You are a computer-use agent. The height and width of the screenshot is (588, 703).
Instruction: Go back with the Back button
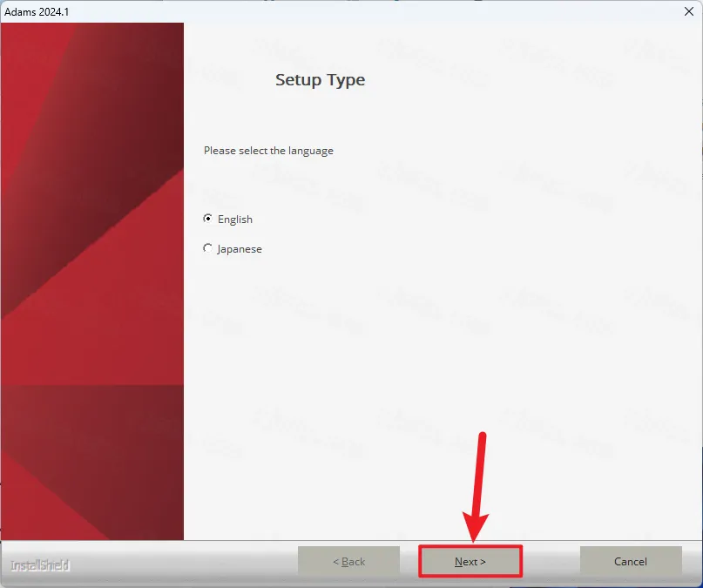pyautogui.click(x=348, y=562)
